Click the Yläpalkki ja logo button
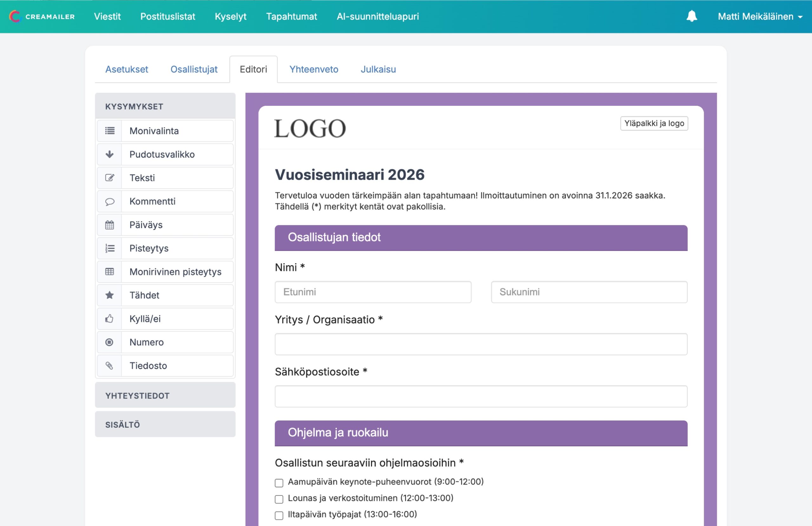The width and height of the screenshot is (812, 526). point(654,123)
